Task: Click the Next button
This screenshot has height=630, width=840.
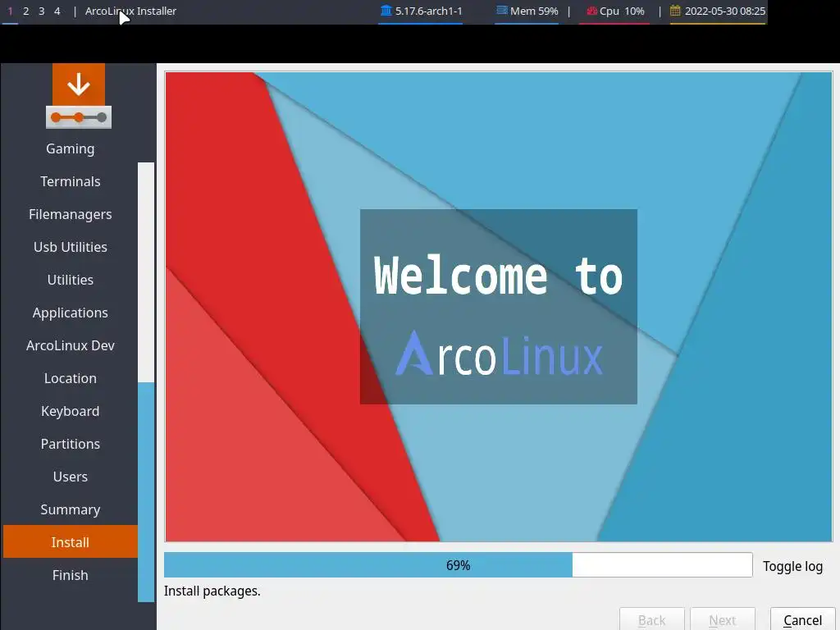Action: pos(723,620)
